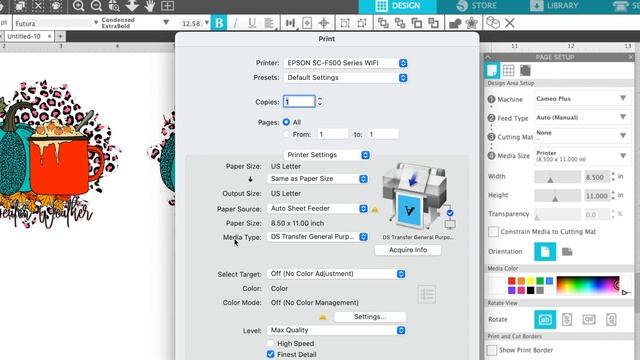Click the page Width value field
Image resolution: width=640 pixels, height=360 pixels.
tap(597, 177)
